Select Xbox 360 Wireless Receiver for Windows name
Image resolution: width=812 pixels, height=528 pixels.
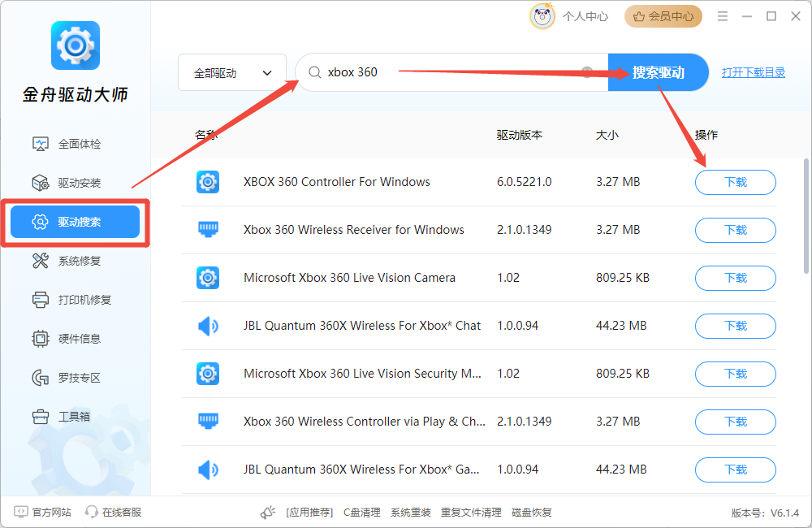point(354,230)
